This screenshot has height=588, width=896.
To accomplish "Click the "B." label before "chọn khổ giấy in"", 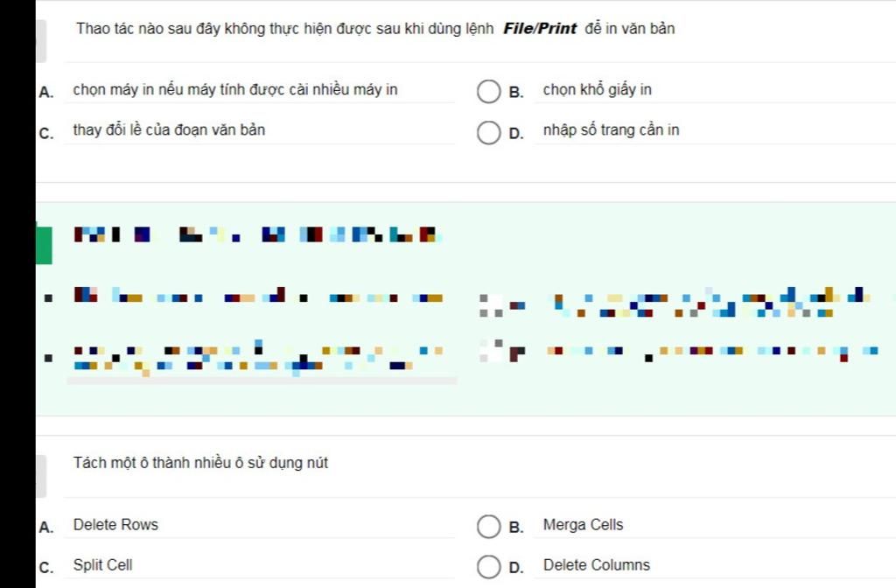I will [516, 91].
